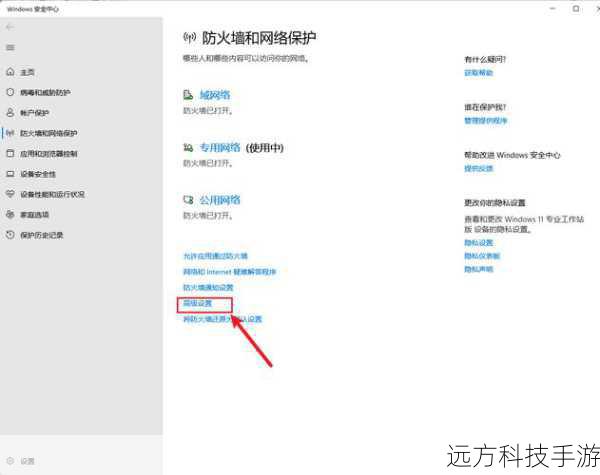This screenshot has height=475, width=600.
Task: Click 管理提供程序 link
Action: 486,121
